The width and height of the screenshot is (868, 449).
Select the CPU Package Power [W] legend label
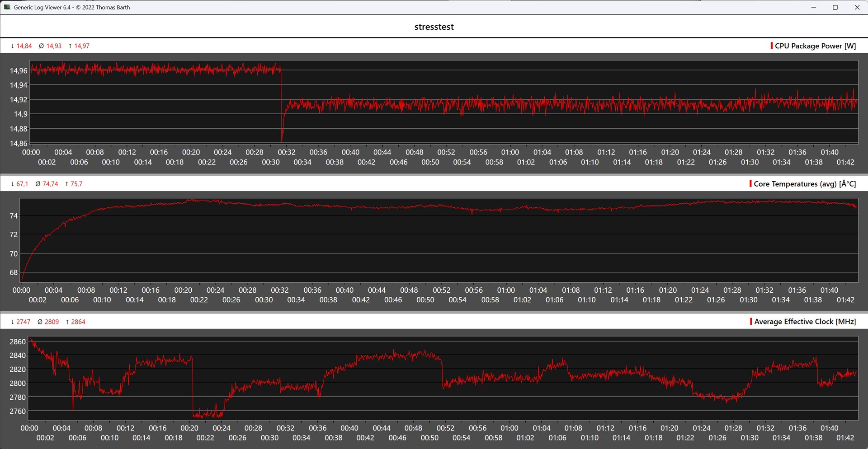tap(815, 46)
